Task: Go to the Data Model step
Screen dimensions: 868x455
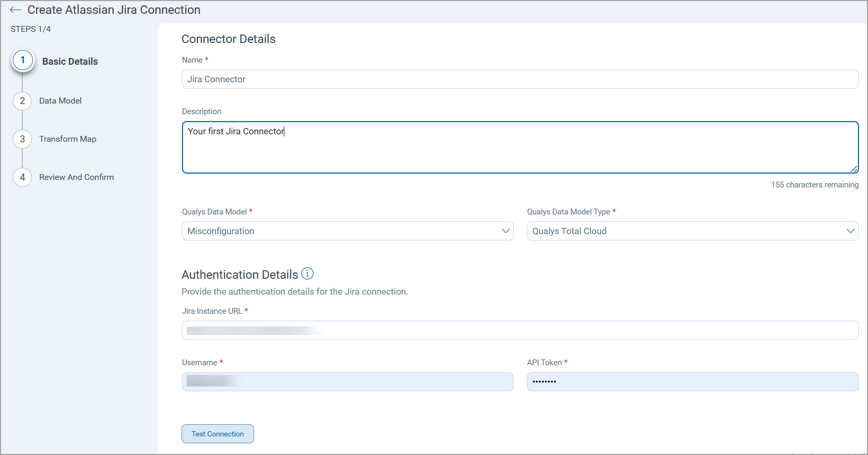Action: tap(60, 101)
